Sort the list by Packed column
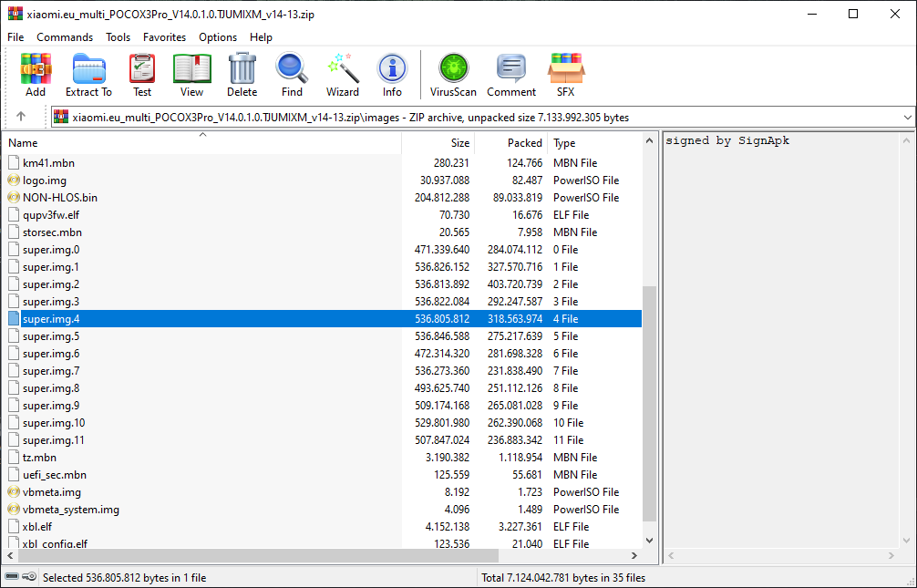This screenshot has height=588, width=917. 510,143
